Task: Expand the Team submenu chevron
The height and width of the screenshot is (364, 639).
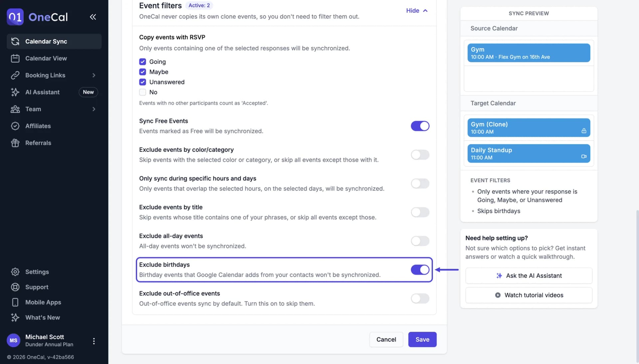Action: pos(94,109)
